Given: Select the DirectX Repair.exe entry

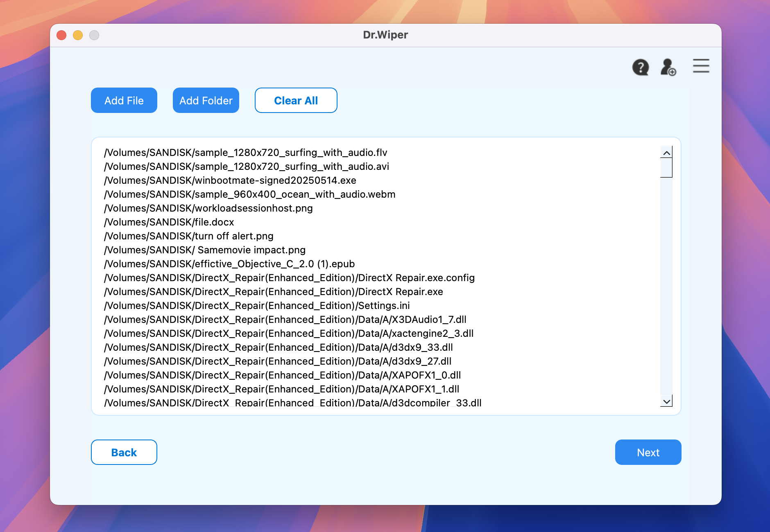Looking at the screenshot, I should [x=274, y=292].
